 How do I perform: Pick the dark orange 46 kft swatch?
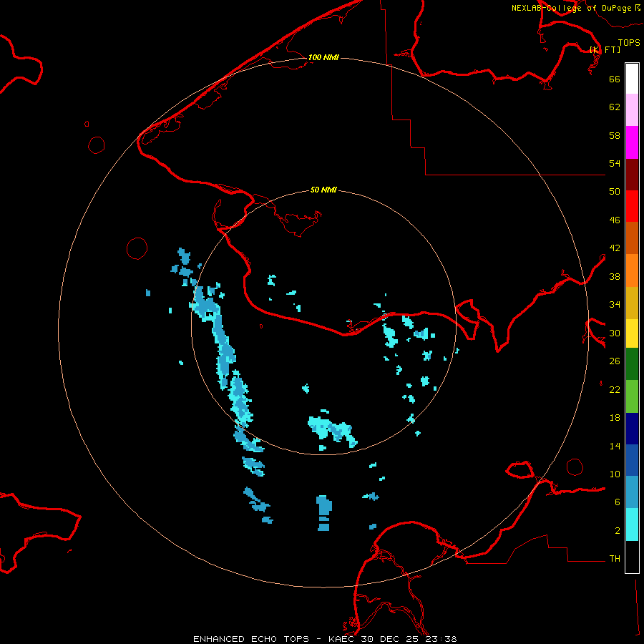(x=632, y=238)
